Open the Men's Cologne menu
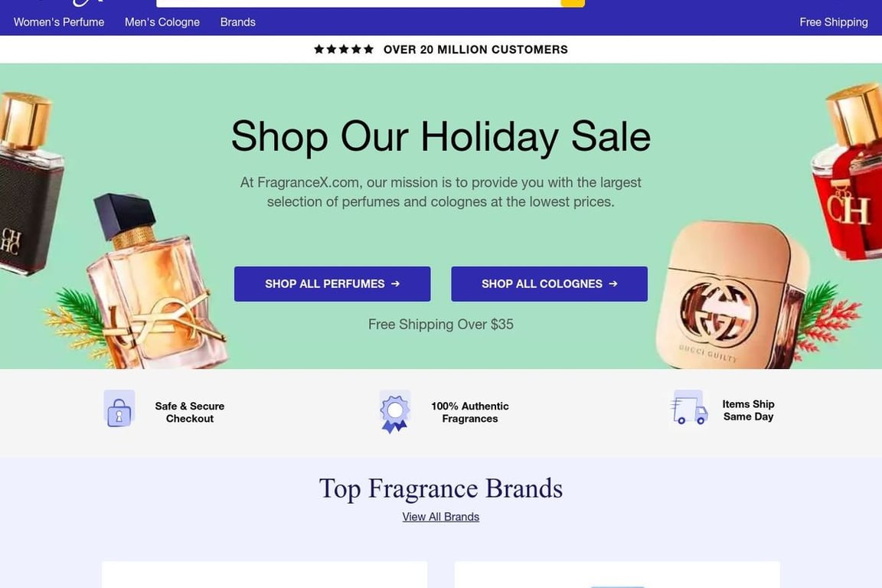The height and width of the screenshot is (588, 882). (x=162, y=22)
